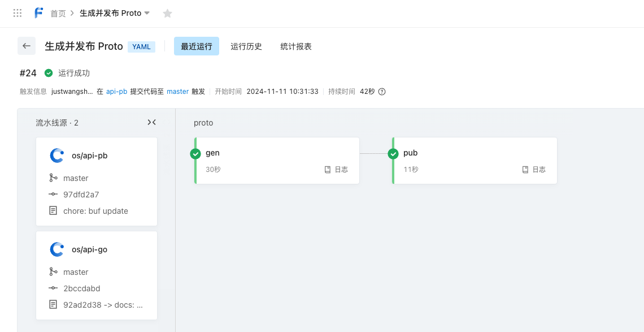Switch to the 运行历史 tab

coord(246,46)
